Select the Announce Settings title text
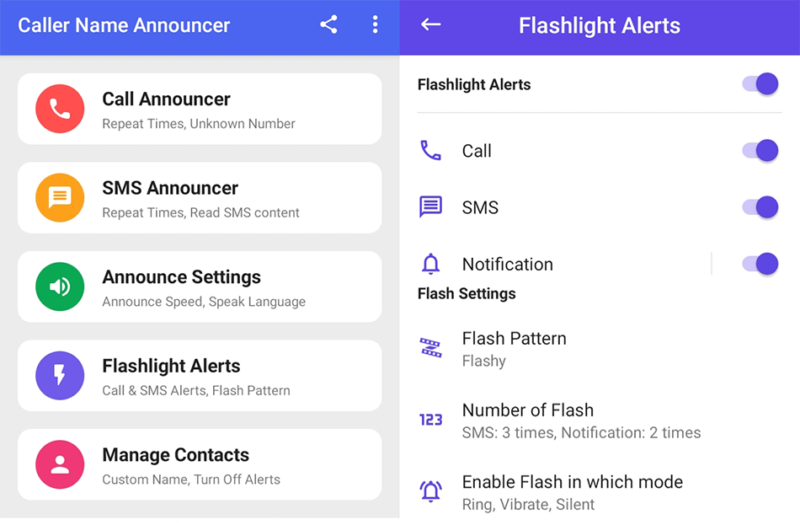Screen dimensions: 800x525 (181, 277)
